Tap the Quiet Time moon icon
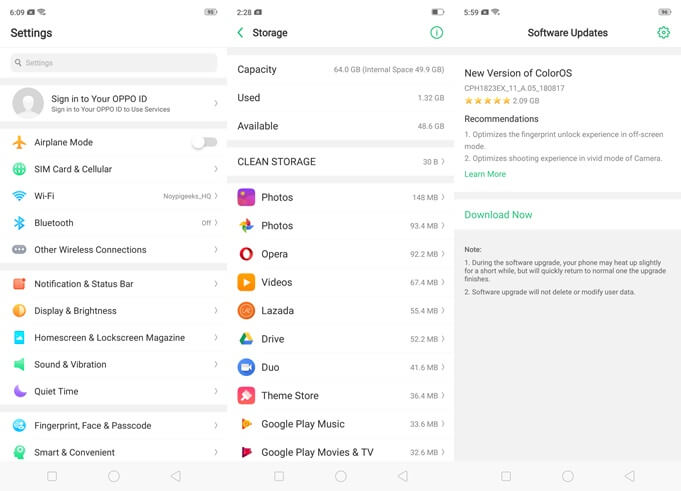Screen dimensions: 681x491 point(19,391)
